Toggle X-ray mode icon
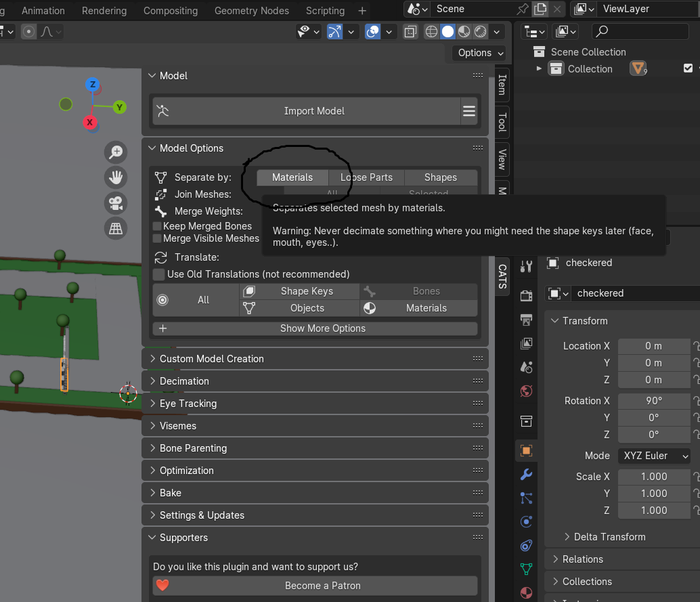The image size is (700, 602). [x=410, y=32]
